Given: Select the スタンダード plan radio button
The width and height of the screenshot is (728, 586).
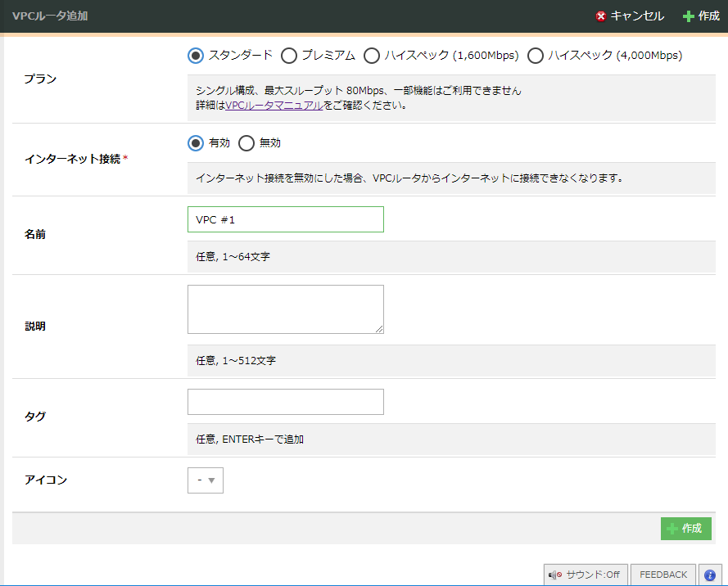Looking at the screenshot, I should [x=195, y=56].
